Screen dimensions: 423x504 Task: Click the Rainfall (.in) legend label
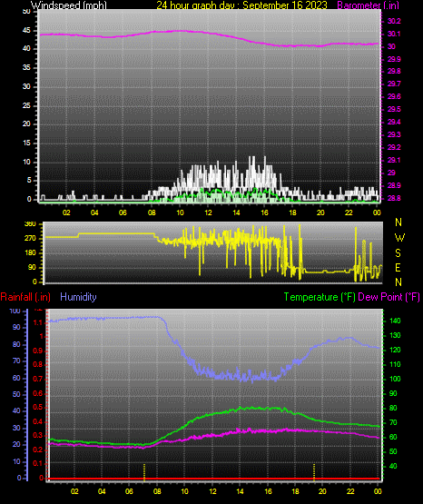click(25, 297)
